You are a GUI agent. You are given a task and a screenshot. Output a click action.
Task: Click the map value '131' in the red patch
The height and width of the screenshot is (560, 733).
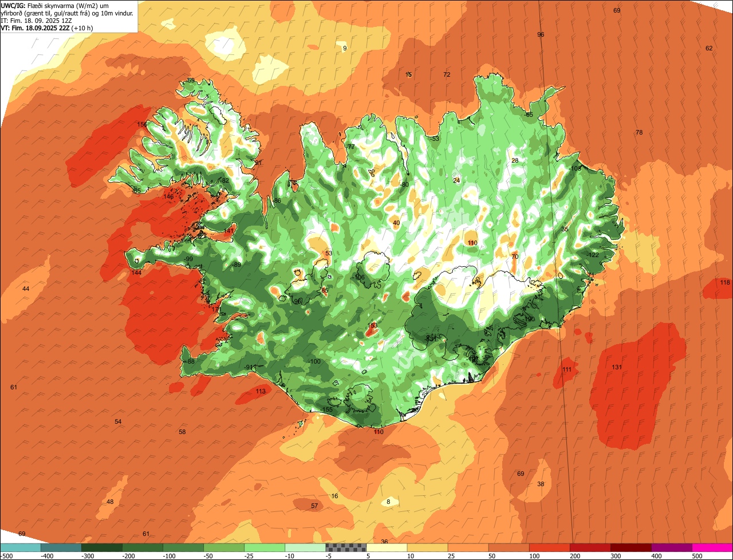[x=617, y=367]
